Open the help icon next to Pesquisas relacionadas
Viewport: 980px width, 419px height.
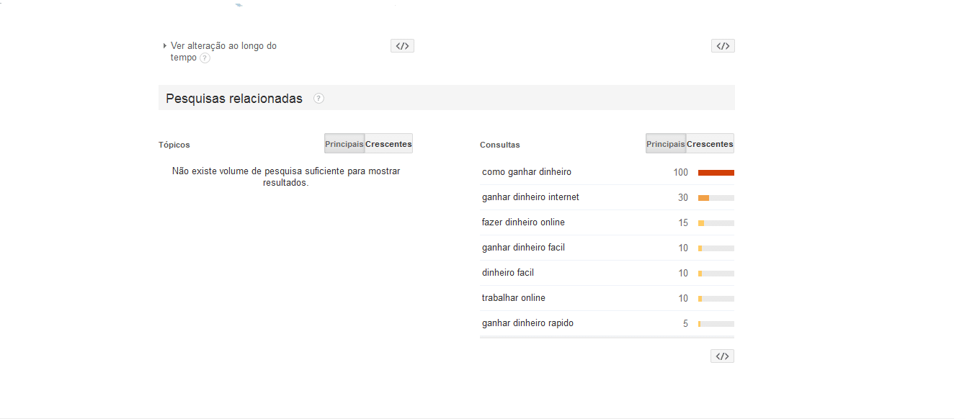(x=318, y=99)
